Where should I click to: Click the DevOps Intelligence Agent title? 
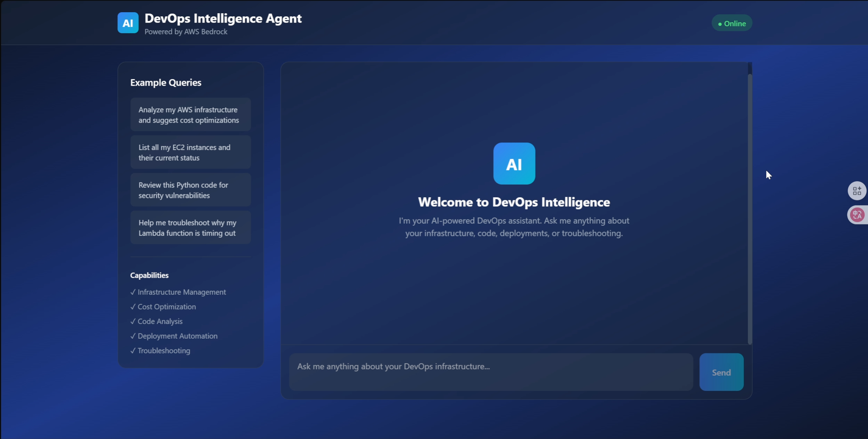click(223, 18)
